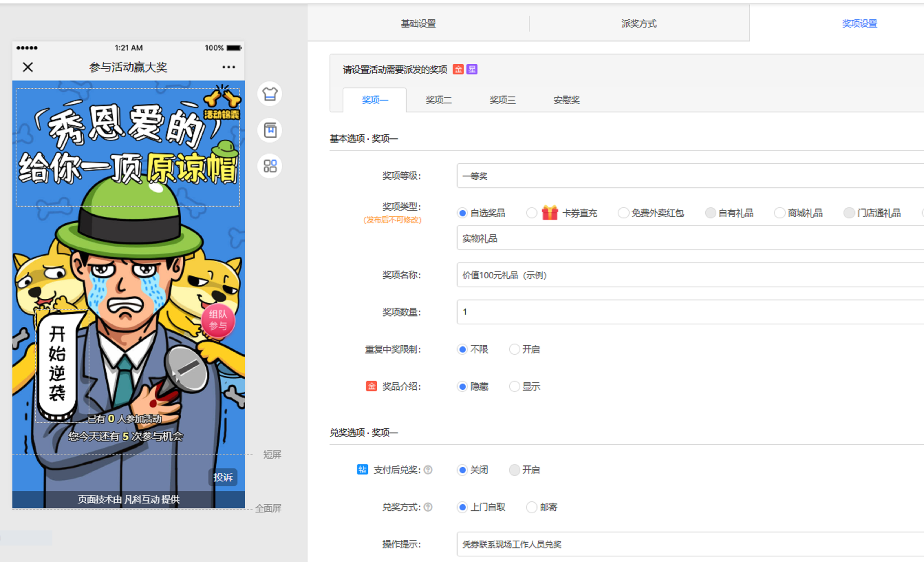This screenshot has height=562, width=924.
Task: Click the shirt-shaped theme icon
Action: click(270, 94)
